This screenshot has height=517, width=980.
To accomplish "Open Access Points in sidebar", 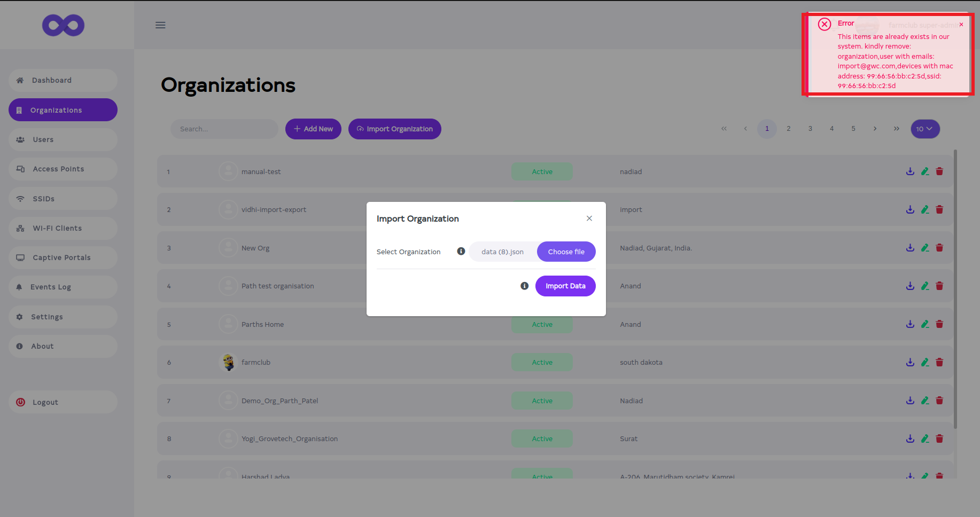I will click(58, 169).
